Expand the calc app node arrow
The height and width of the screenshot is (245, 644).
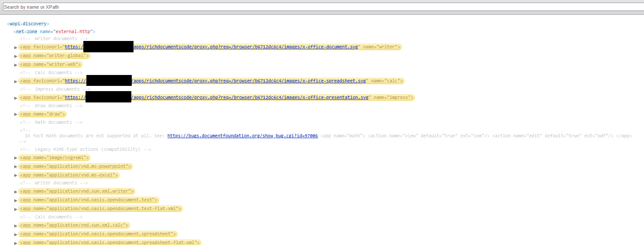point(16,81)
